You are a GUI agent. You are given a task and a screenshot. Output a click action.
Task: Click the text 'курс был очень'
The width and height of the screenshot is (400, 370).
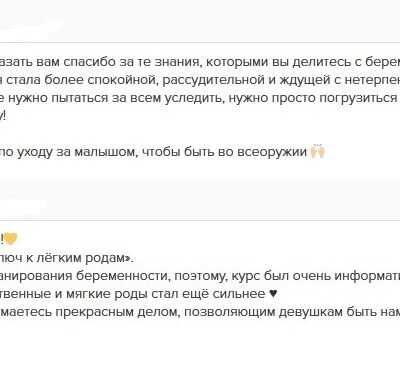[x=282, y=276]
